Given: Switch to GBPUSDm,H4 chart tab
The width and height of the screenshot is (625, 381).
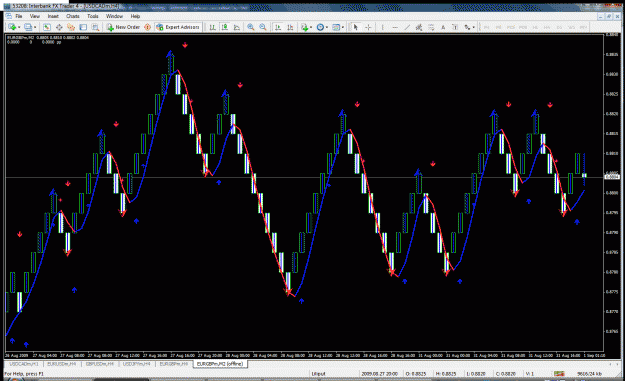Looking at the screenshot, I should [x=99, y=364].
